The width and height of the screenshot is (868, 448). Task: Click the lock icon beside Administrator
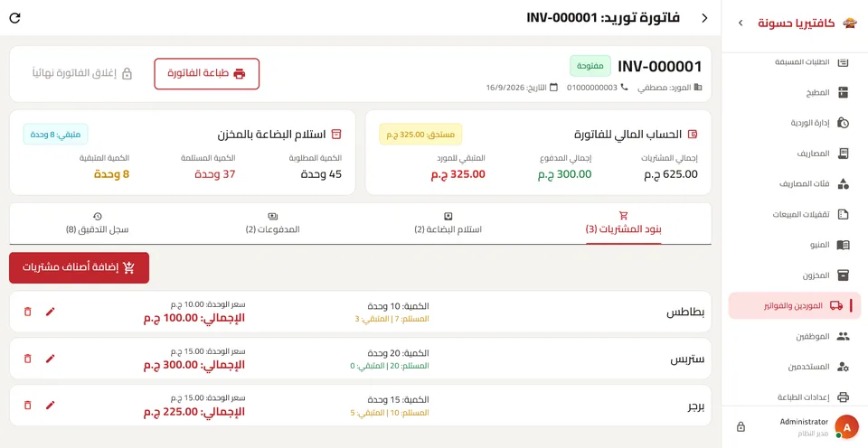pyautogui.click(x=741, y=426)
